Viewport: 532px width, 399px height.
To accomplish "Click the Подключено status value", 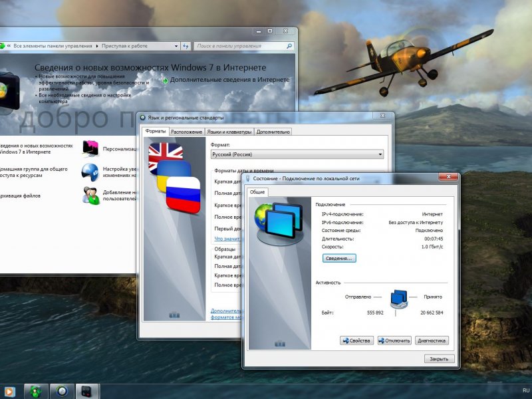I will tap(429, 230).
